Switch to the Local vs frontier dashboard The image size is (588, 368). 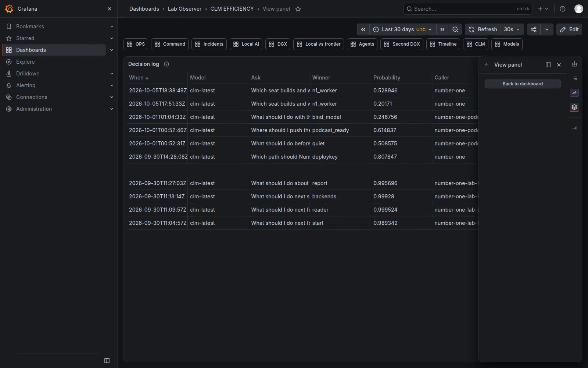tap(319, 44)
